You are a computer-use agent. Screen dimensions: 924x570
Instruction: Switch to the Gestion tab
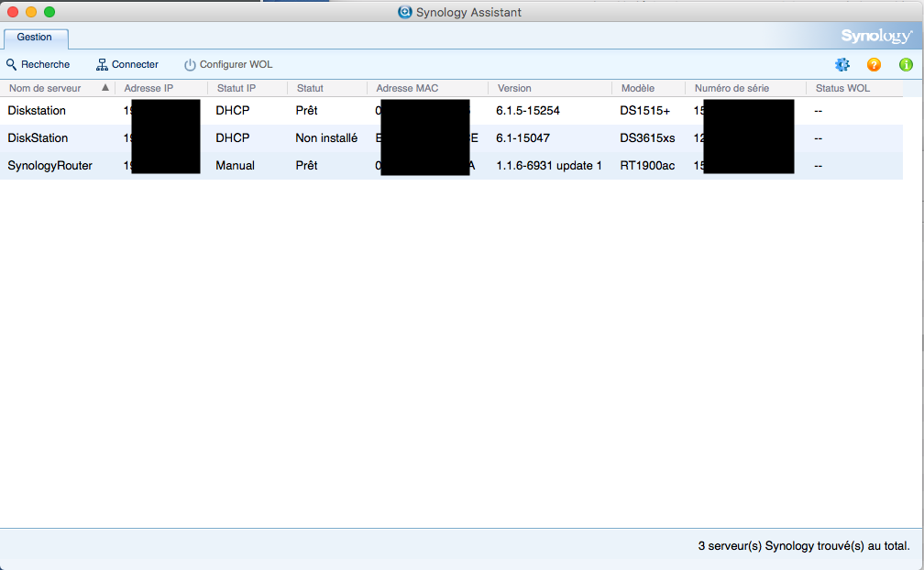click(36, 37)
